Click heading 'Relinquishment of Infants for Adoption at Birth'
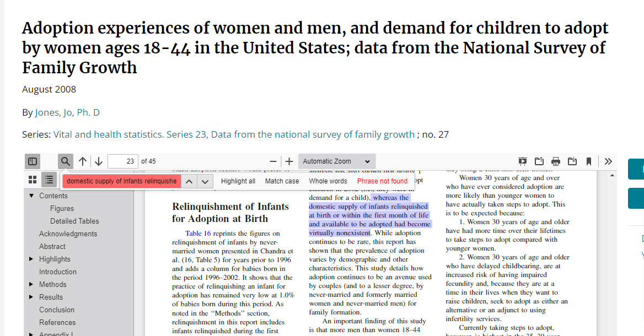 (x=230, y=213)
